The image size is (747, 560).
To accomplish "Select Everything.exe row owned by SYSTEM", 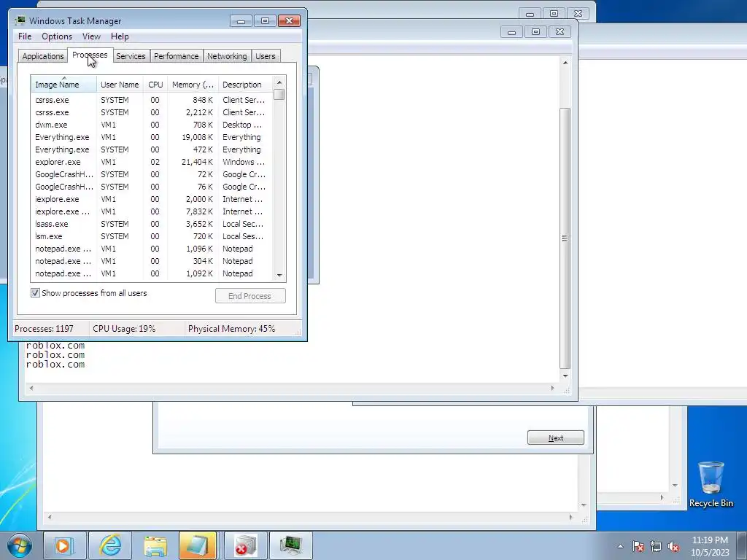I will [x=152, y=149].
